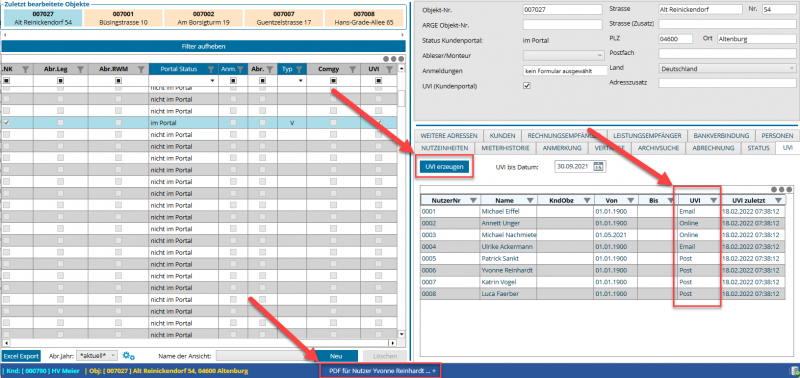
Task: Toggle the UVI (Kundenportal) checkbox
Action: (x=527, y=86)
